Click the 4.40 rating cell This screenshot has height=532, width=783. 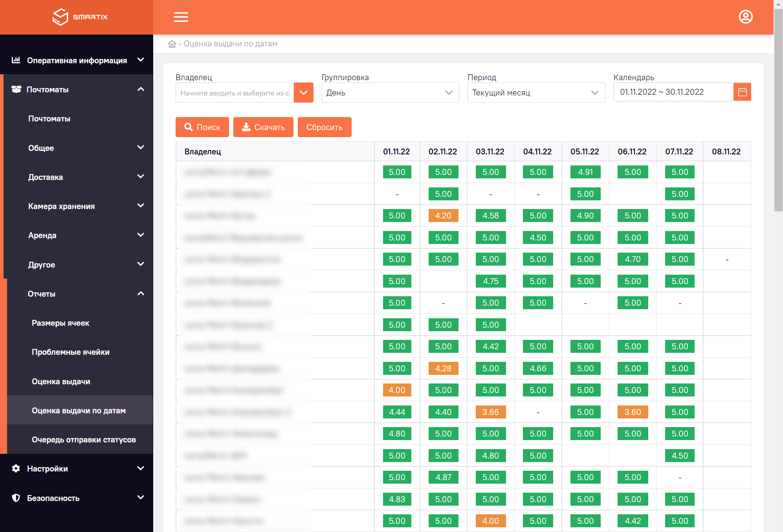[443, 412]
